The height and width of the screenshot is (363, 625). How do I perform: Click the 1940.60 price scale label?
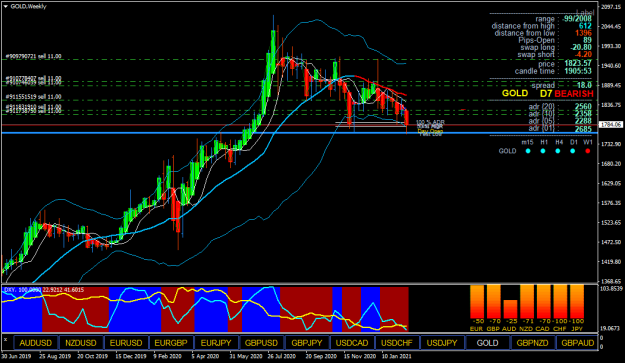pos(611,66)
